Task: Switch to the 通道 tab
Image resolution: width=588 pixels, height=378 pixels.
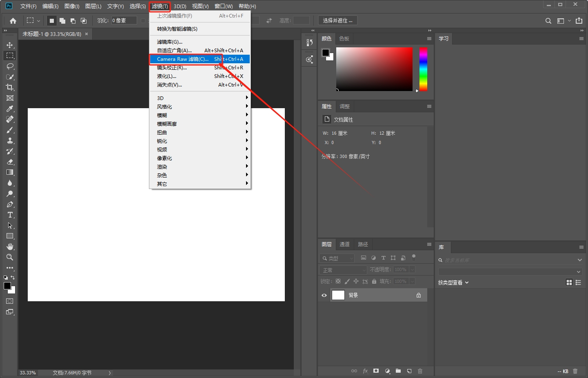Action: point(344,244)
